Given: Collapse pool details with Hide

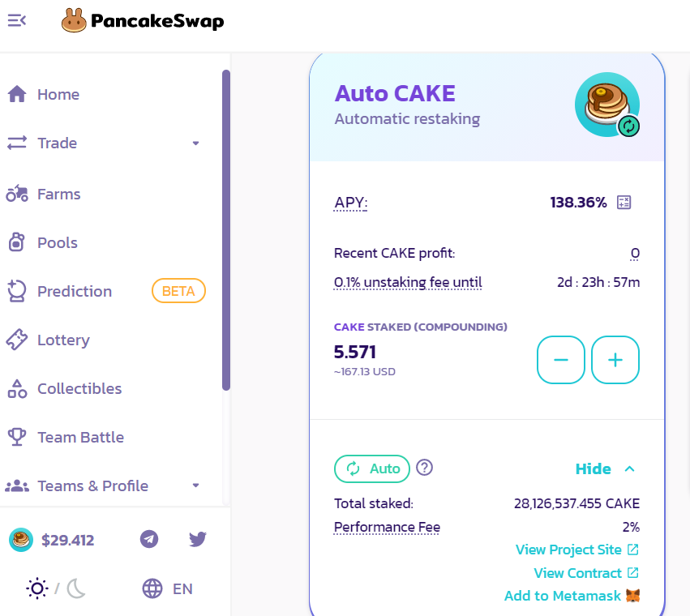Looking at the screenshot, I should [x=606, y=468].
